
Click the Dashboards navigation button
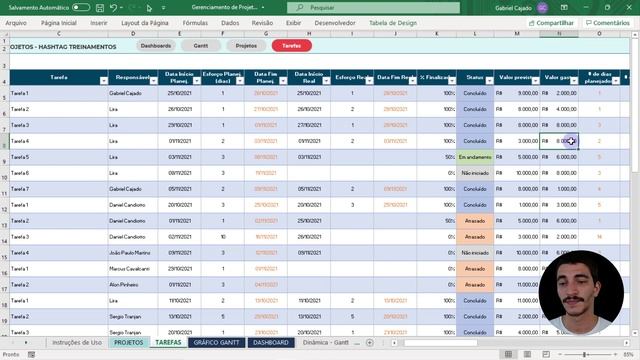tap(156, 46)
